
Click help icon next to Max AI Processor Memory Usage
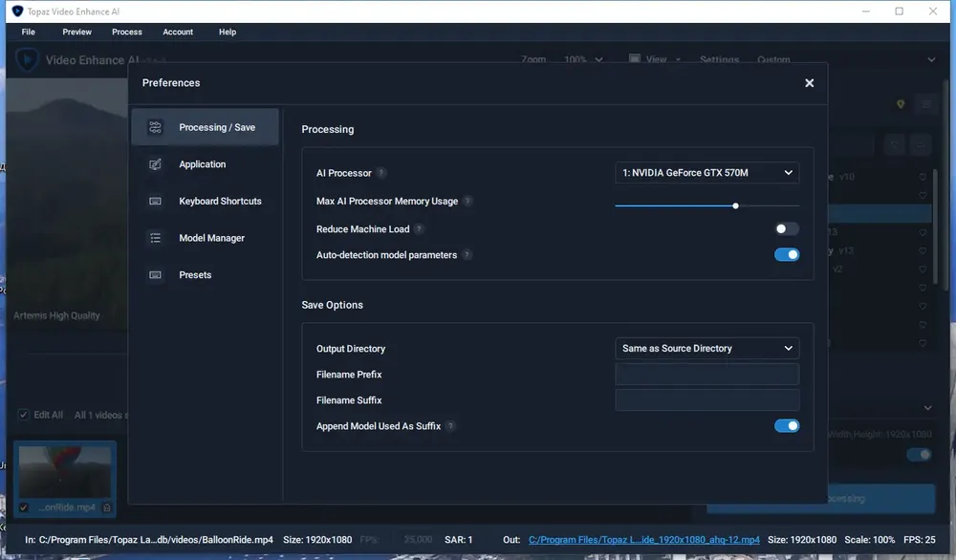point(467,201)
